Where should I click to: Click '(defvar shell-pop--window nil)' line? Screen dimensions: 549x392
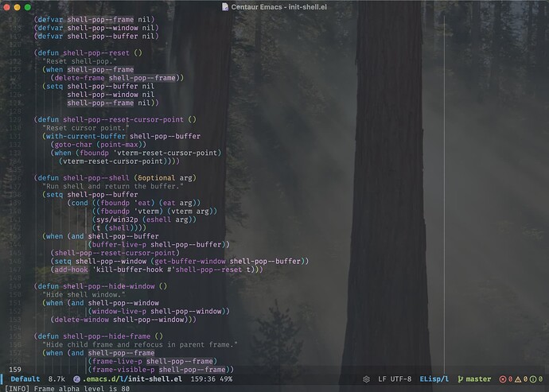96,28
